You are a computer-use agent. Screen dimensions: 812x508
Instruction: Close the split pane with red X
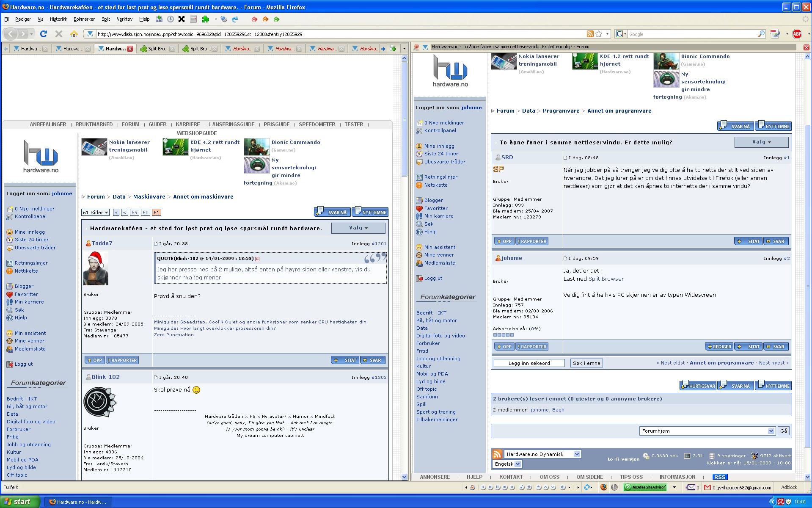coord(806,47)
